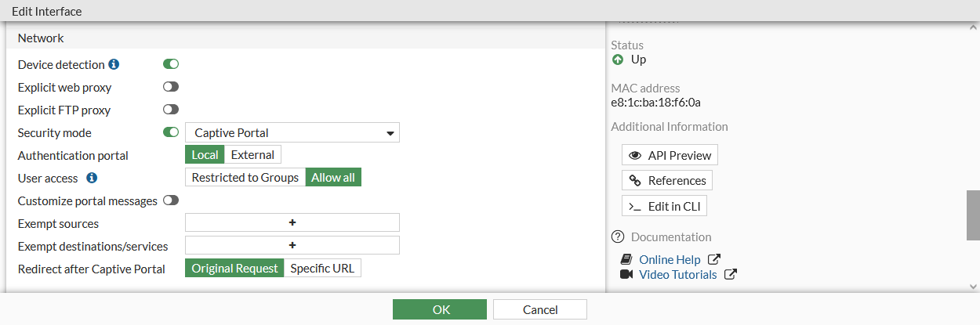Image resolution: width=980 pixels, height=325 pixels.
Task: Click the User access info icon
Action: tap(92, 178)
